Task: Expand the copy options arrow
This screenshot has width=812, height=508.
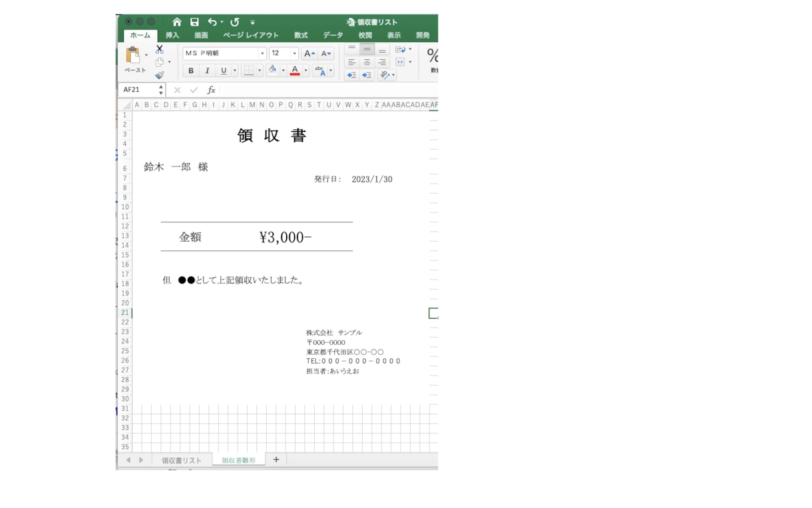Action: pyautogui.click(x=169, y=62)
